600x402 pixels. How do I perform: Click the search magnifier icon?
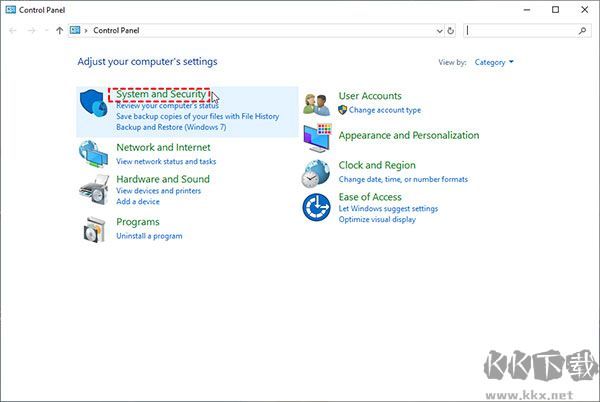pos(582,31)
